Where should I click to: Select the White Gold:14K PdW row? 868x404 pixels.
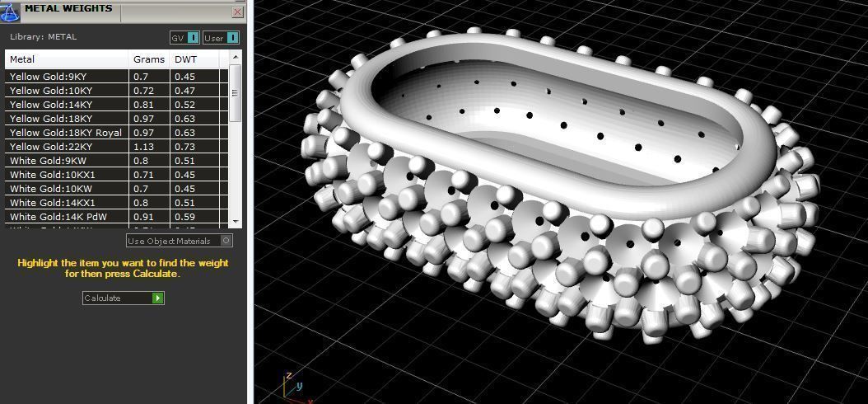117,217
